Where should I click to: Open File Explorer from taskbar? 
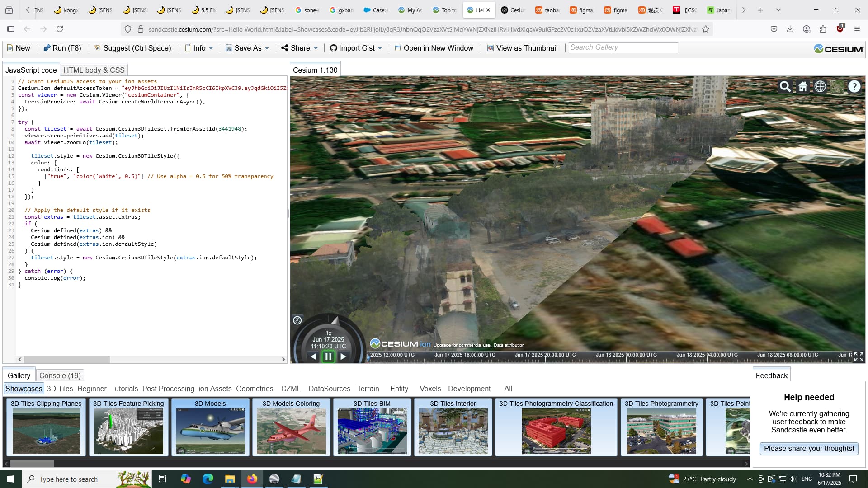[x=230, y=479]
